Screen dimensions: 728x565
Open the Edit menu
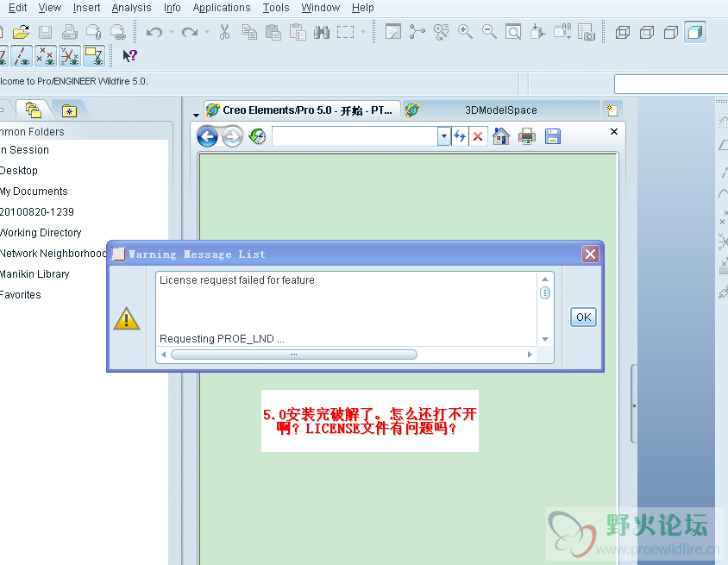17,8
